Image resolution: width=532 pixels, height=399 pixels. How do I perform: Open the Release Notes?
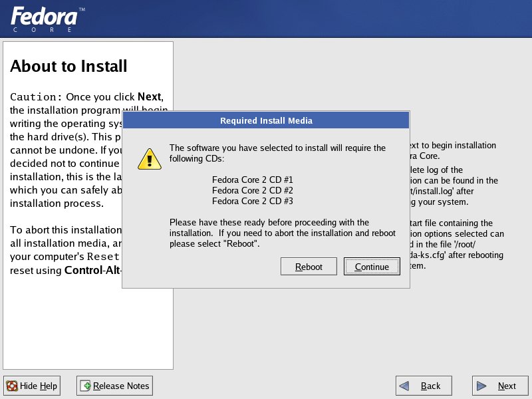[114, 386]
